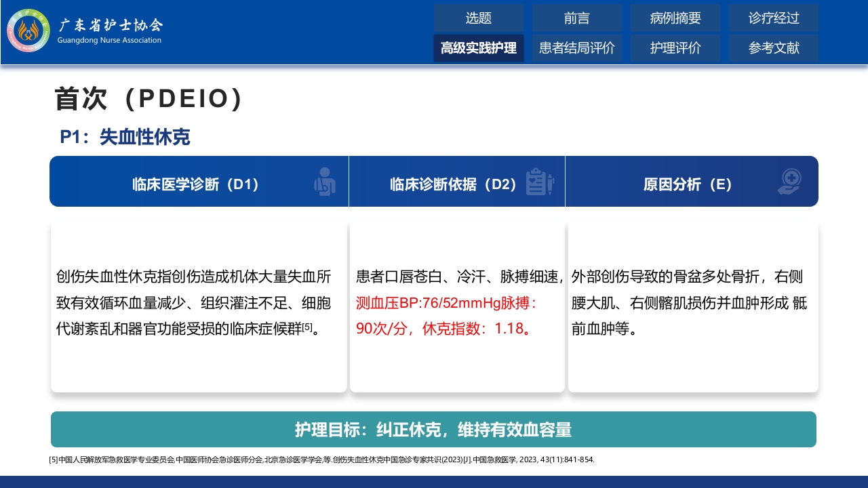
Task: Click the Guangdong Nurse Association logo icon
Action: [28, 31]
